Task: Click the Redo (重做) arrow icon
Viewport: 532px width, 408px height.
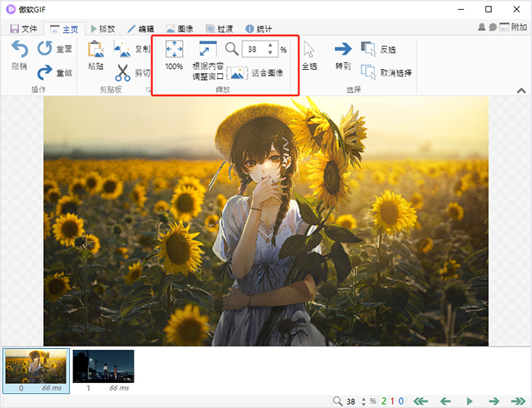Action: tap(45, 72)
